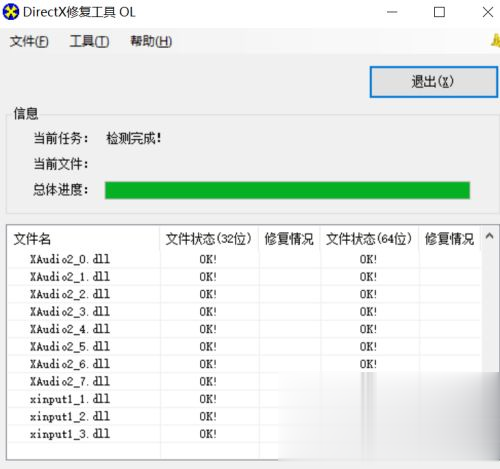Image resolution: width=500 pixels, height=469 pixels.
Task: Click 32-bit OK! status for XAudio2_7.dll
Action: tap(208, 381)
